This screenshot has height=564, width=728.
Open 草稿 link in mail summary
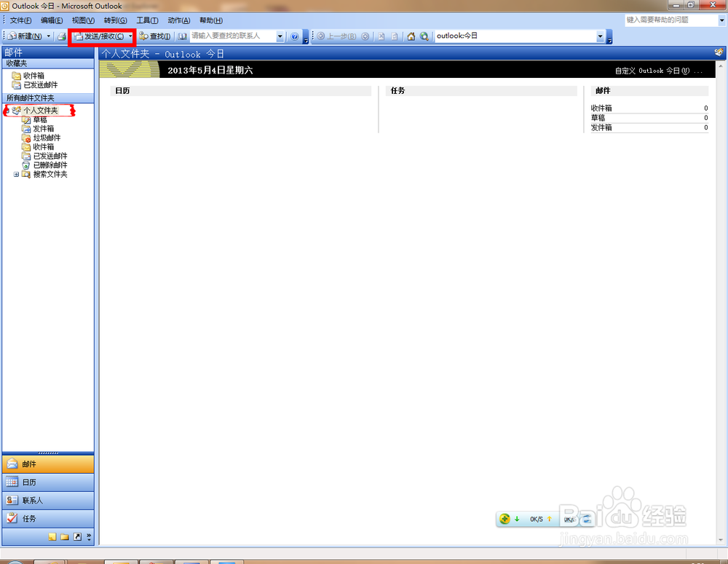point(598,118)
